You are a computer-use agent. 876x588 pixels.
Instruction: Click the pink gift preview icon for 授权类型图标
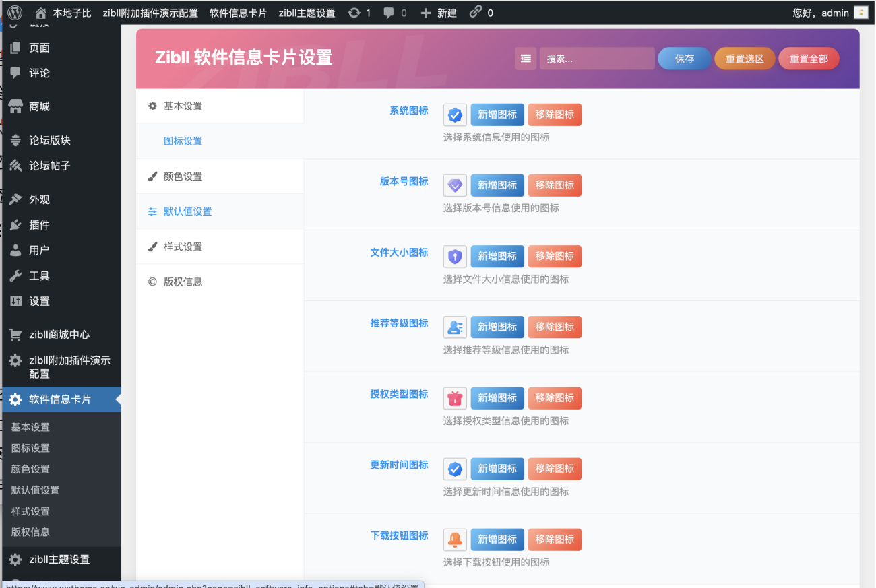pos(455,398)
